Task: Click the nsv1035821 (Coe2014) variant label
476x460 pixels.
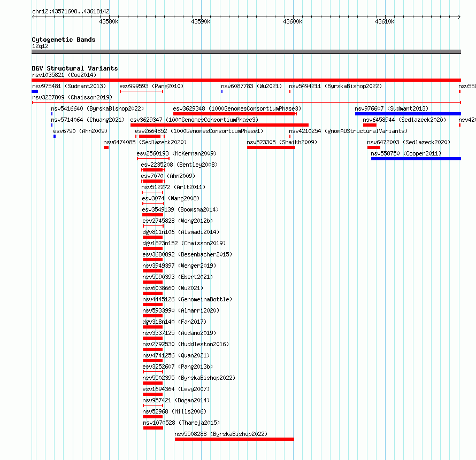Action: pos(64,75)
